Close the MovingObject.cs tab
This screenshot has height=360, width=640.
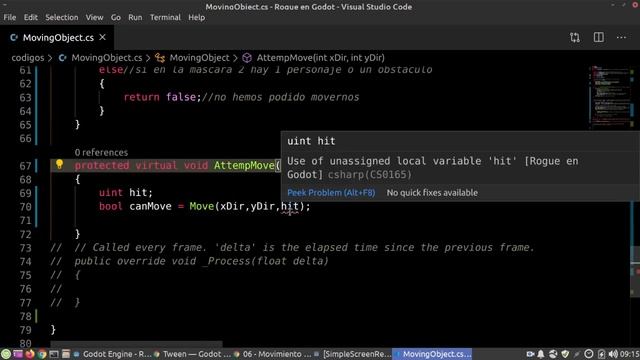click(x=102, y=37)
